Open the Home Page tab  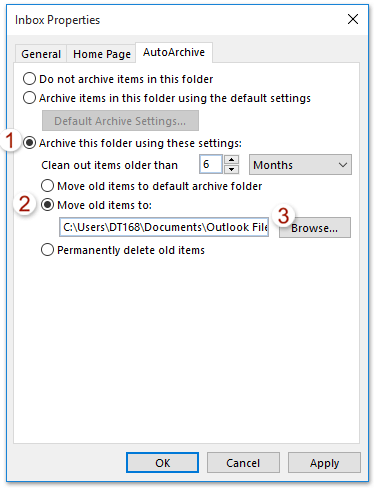click(x=102, y=54)
